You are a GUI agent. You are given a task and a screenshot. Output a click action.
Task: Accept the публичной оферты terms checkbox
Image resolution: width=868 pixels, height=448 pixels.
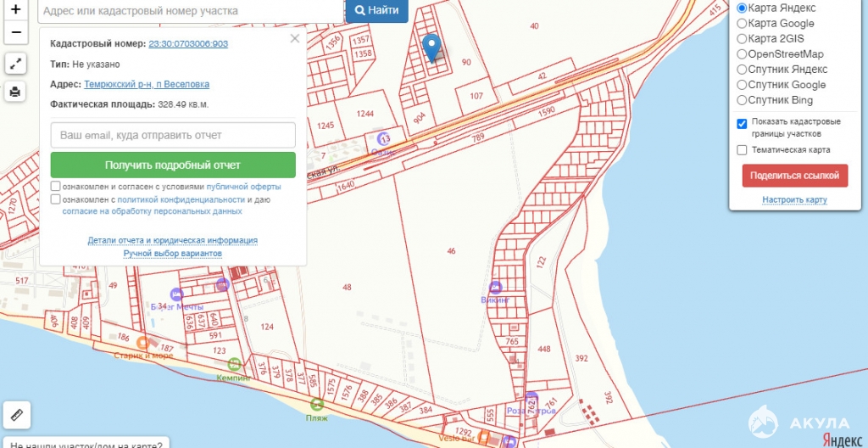(55, 187)
